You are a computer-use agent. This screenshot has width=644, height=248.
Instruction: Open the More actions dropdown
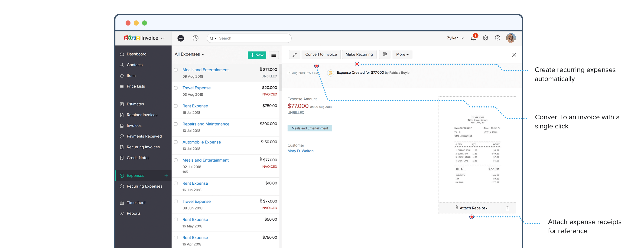click(402, 55)
